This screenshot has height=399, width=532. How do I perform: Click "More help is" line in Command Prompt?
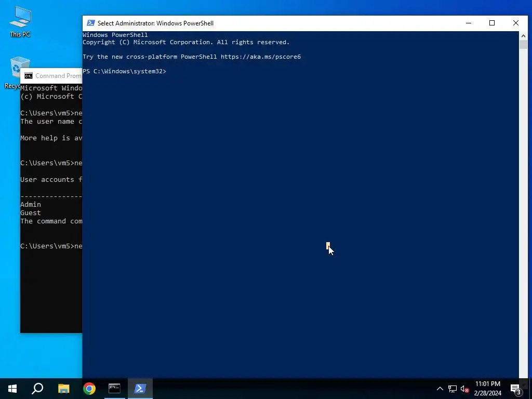(51, 138)
